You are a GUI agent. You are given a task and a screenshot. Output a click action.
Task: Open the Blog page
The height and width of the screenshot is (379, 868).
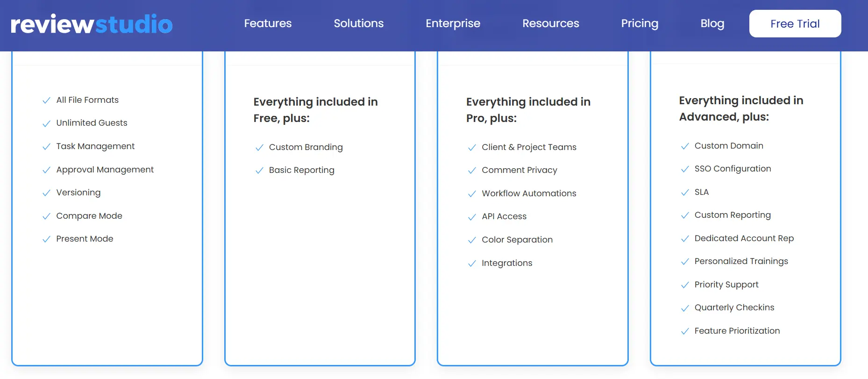(712, 23)
